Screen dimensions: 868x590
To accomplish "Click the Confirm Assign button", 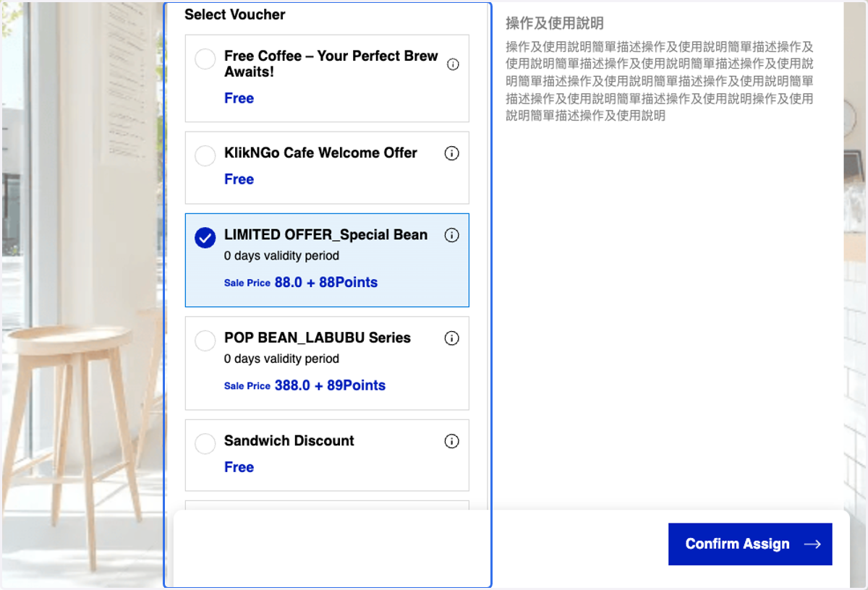I will [x=750, y=544].
